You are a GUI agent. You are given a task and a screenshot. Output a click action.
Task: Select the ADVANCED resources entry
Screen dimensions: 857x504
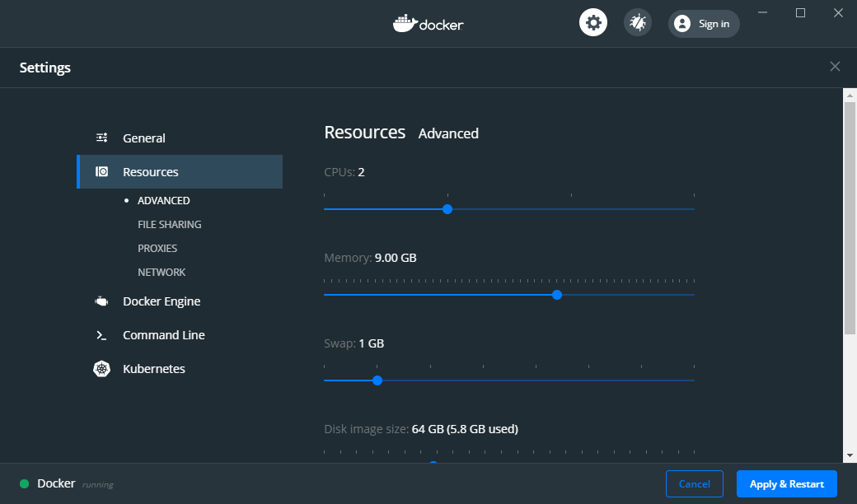[163, 200]
